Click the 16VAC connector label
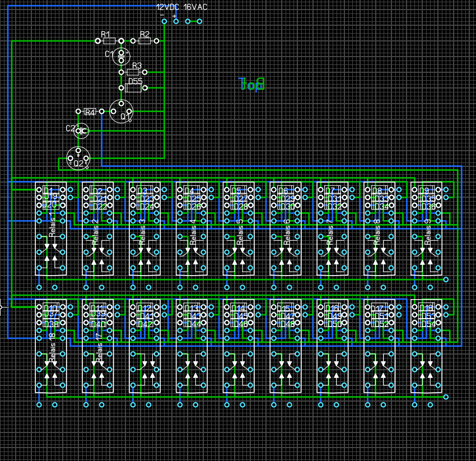The image size is (476, 461). click(195, 7)
